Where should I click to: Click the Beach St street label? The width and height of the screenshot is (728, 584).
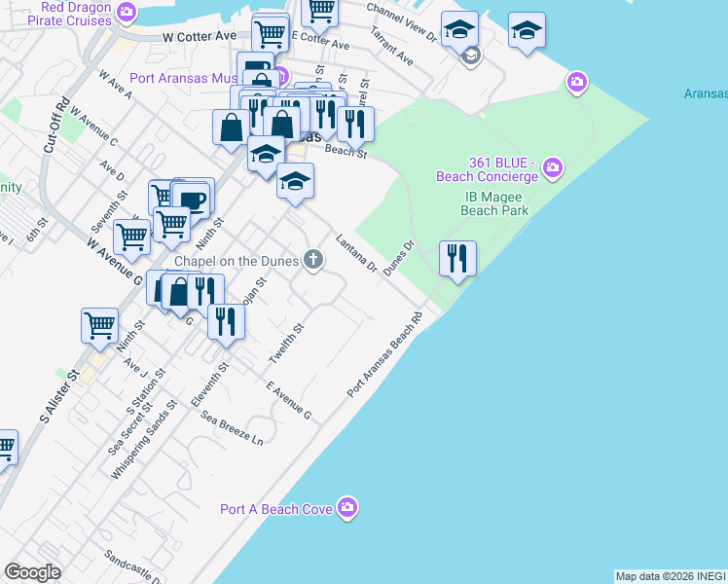pyautogui.click(x=346, y=151)
